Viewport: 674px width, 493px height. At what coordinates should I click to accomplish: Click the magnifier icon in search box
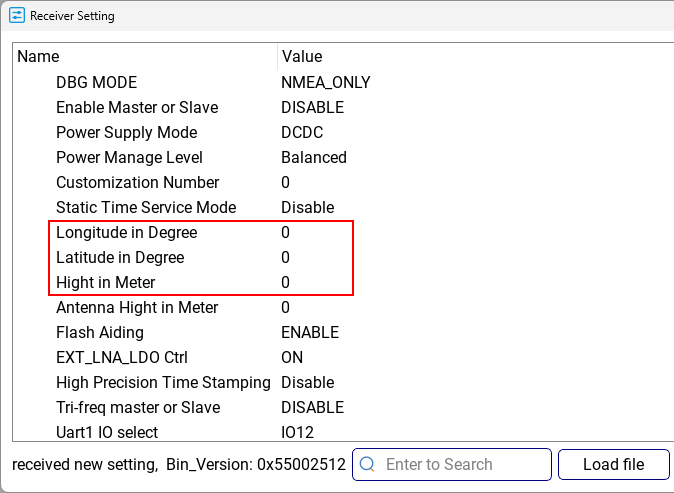[367, 464]
